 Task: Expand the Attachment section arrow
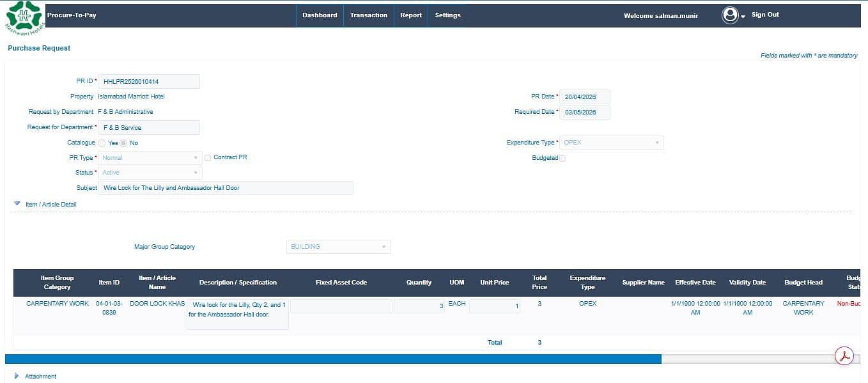point(17,376)
